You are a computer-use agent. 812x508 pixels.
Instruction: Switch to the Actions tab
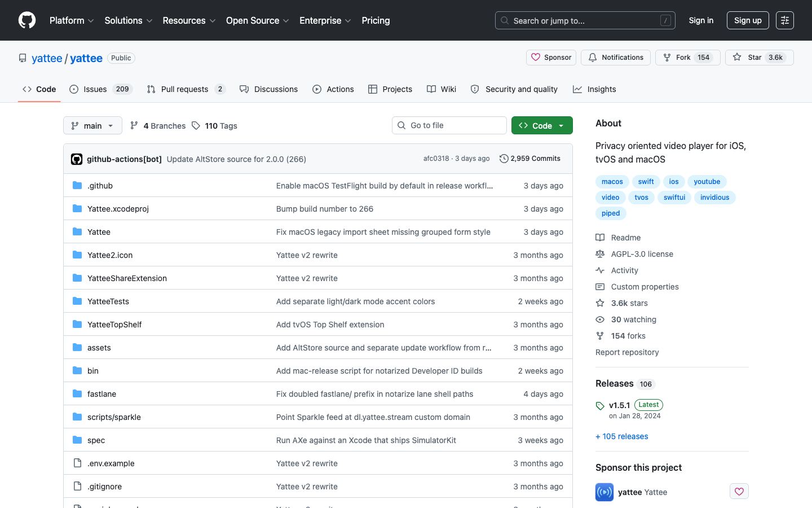pyautogui.click(x=333, y=89)
